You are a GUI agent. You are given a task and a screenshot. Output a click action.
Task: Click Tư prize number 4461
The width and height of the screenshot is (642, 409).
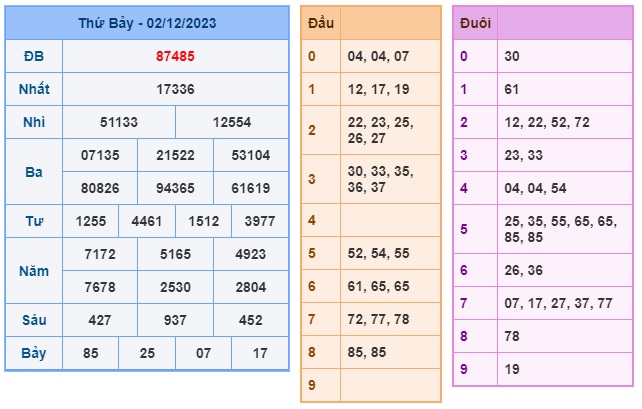[147, 221]
